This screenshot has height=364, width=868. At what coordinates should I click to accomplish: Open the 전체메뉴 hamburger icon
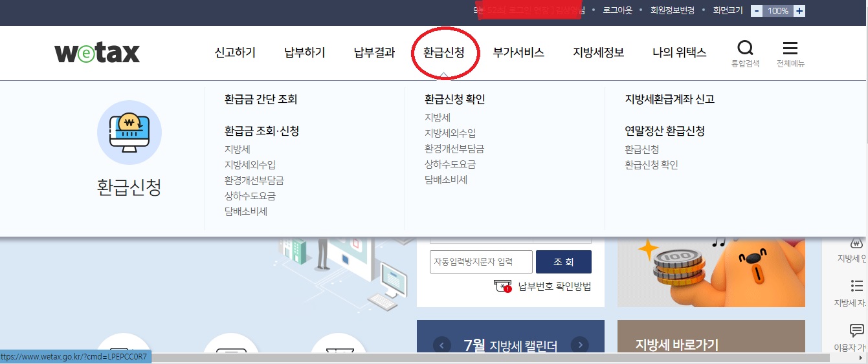click(x=790, y=48)
